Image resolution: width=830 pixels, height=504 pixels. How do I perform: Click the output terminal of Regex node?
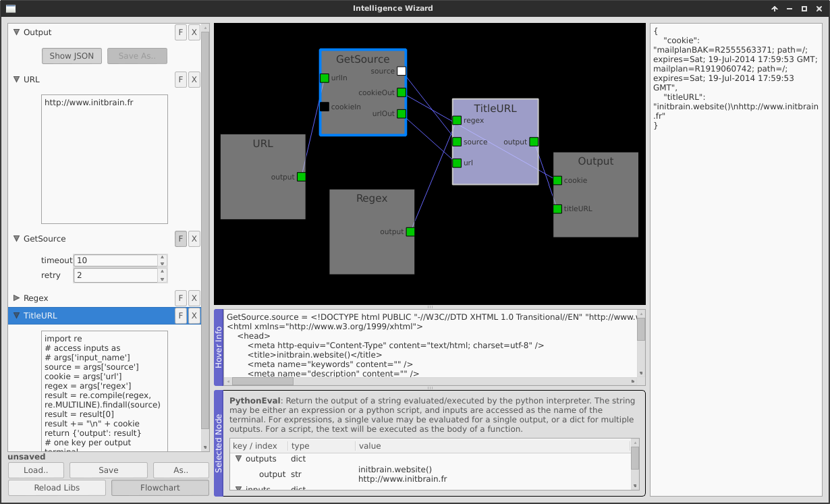click(410, 231)
